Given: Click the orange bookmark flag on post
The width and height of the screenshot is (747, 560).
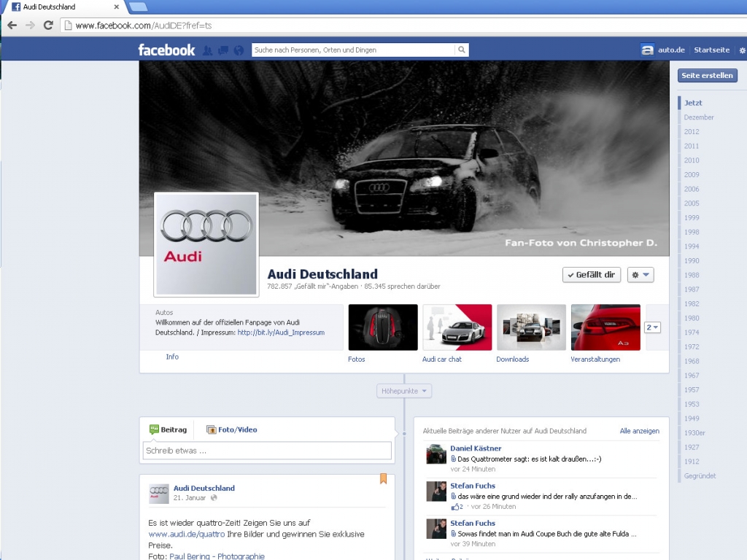Looking at the screenshot, I should 383,478.
